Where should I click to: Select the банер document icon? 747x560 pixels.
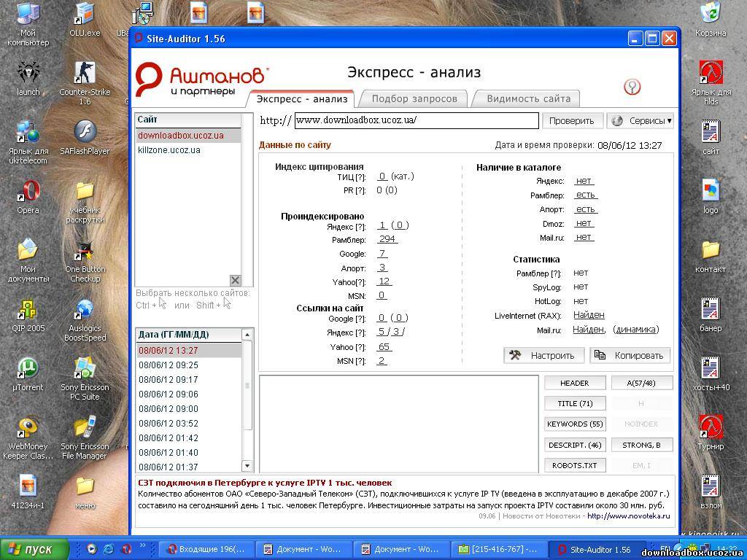(711, 315)
